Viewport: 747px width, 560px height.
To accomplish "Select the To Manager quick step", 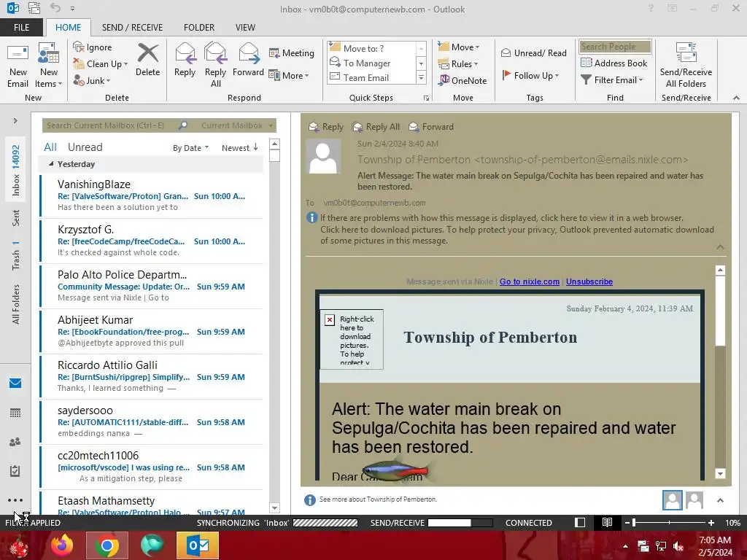I will point(371,63).
